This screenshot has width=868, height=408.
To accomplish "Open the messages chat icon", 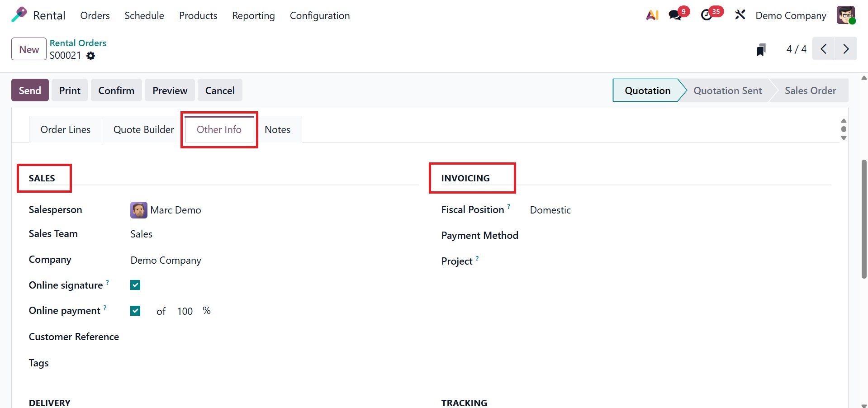I will (675, 15).
